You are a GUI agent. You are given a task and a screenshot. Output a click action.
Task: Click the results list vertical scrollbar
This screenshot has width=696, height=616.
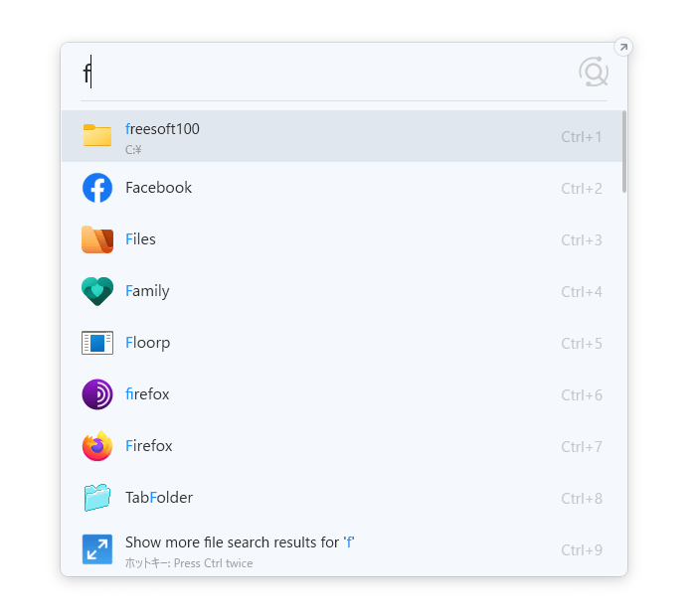point(624,152)
